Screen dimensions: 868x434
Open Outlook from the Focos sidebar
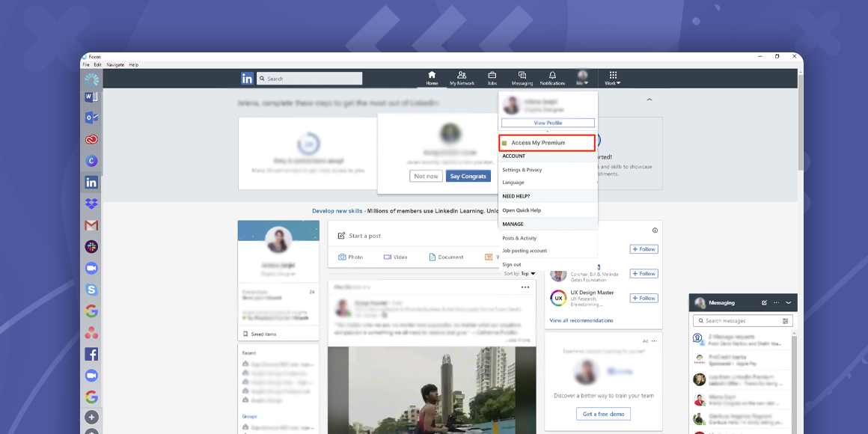click(91, 117)
